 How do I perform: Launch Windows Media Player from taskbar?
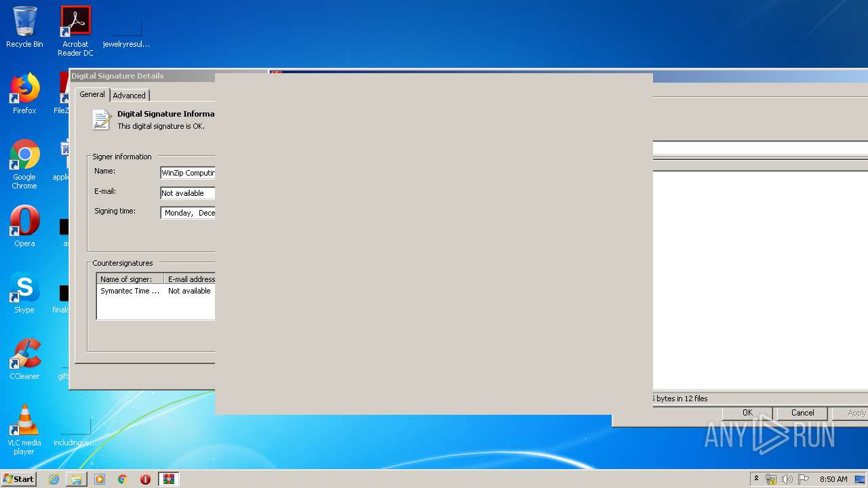coord(100,479)
